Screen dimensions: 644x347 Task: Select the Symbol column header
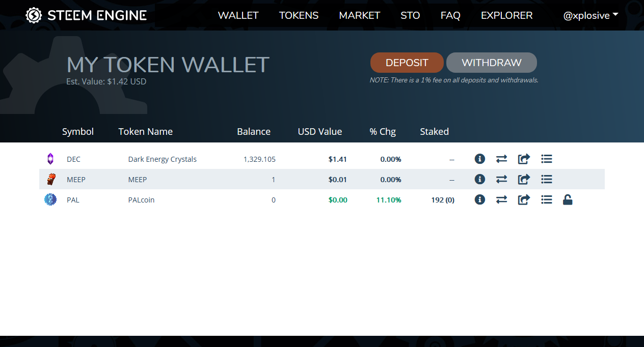tap(78, 131)
